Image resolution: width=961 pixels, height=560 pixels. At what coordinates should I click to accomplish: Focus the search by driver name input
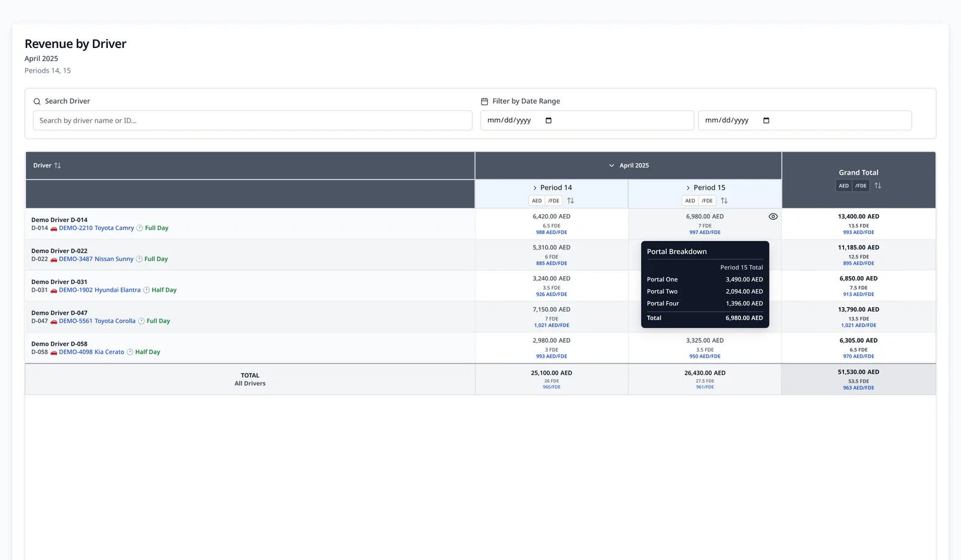252,121
